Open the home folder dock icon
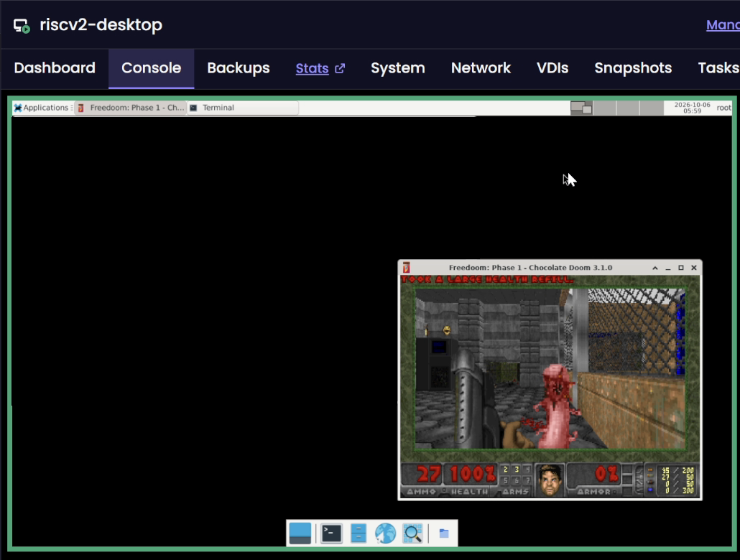 [444, 533]
